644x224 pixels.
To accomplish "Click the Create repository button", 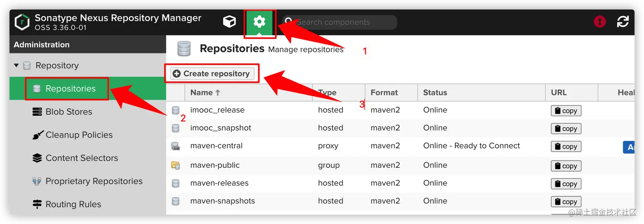I will tap(212, 74).
